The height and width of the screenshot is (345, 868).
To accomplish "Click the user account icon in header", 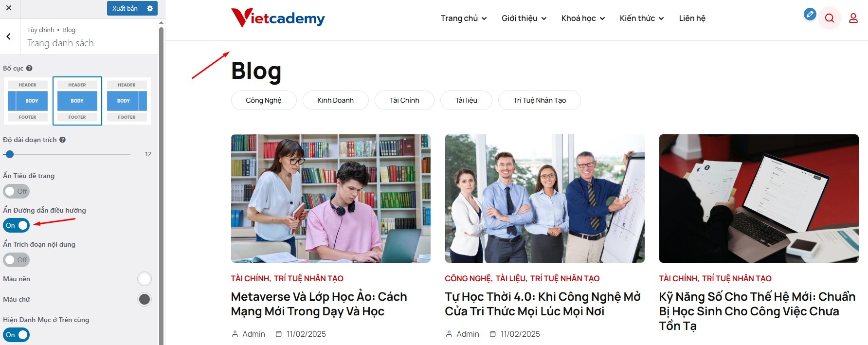I will [853, 18].
